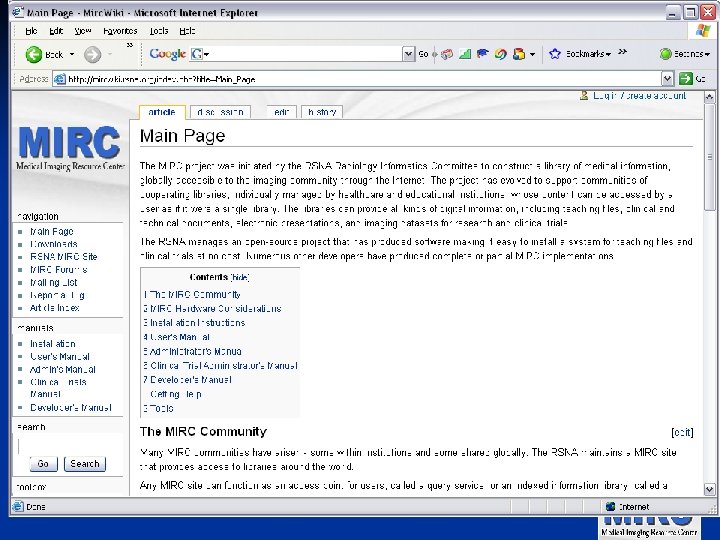The width and height of the screenshot is (720, 540).
Task: Click the MIRC logo in the sidebar
Action: (70, 148)
